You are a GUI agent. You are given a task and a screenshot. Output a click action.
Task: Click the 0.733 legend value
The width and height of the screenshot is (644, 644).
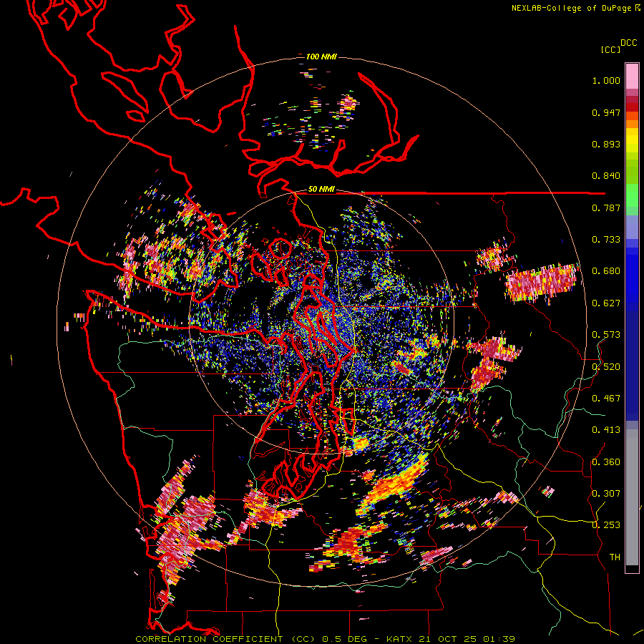click(x=606, y=240)
